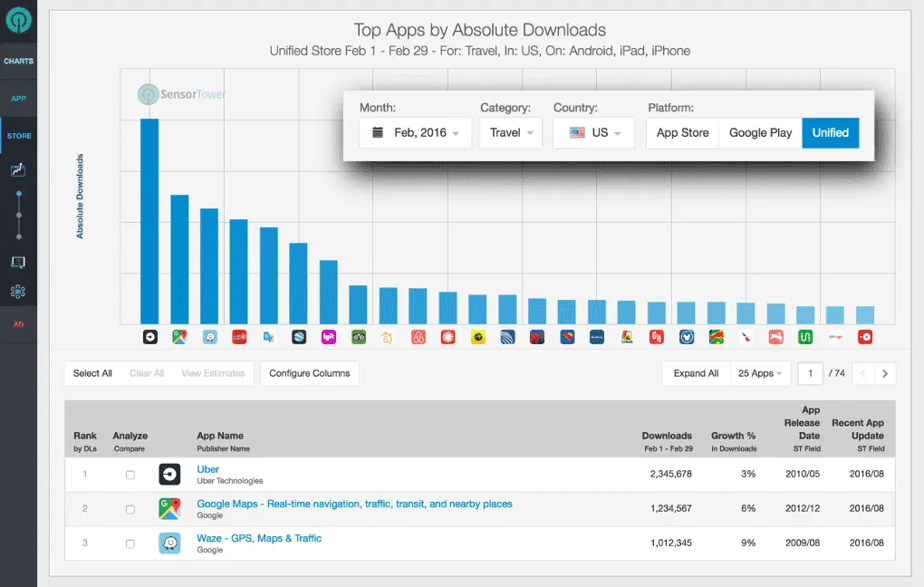This screenshot has width=924, height=587.
Task: Open the Month dropdown showing Feb, 2016
Action: coord(416,132)
